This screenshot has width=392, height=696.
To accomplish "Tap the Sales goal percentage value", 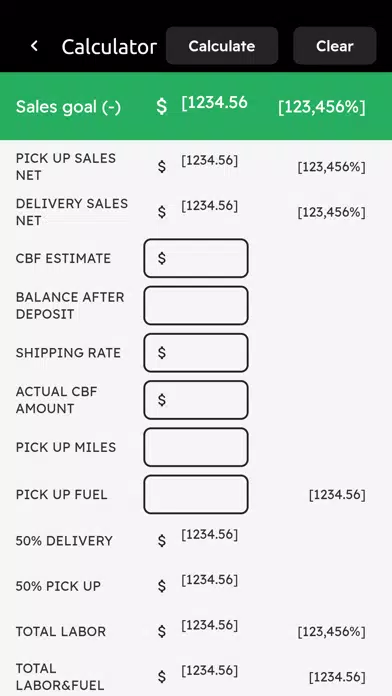I will point(322,107).
